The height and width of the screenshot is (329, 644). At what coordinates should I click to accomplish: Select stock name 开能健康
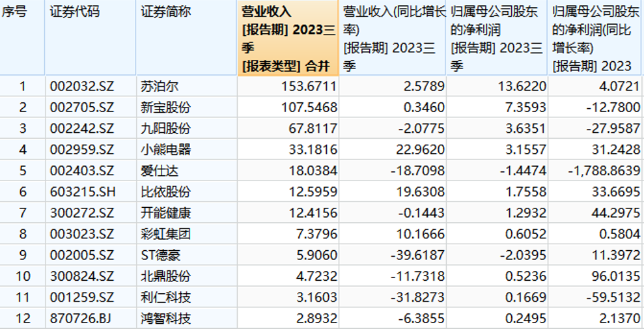pyautogui.click(x=166, y=213)
